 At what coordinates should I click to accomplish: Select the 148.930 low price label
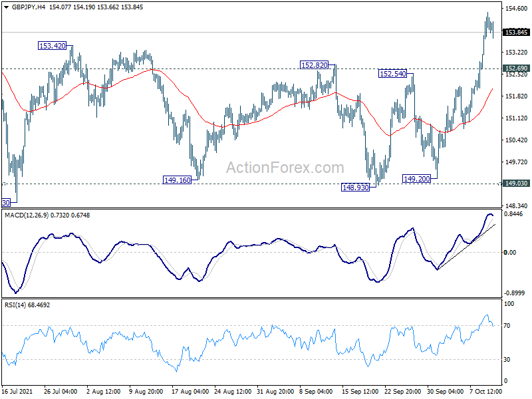point(356,188)
